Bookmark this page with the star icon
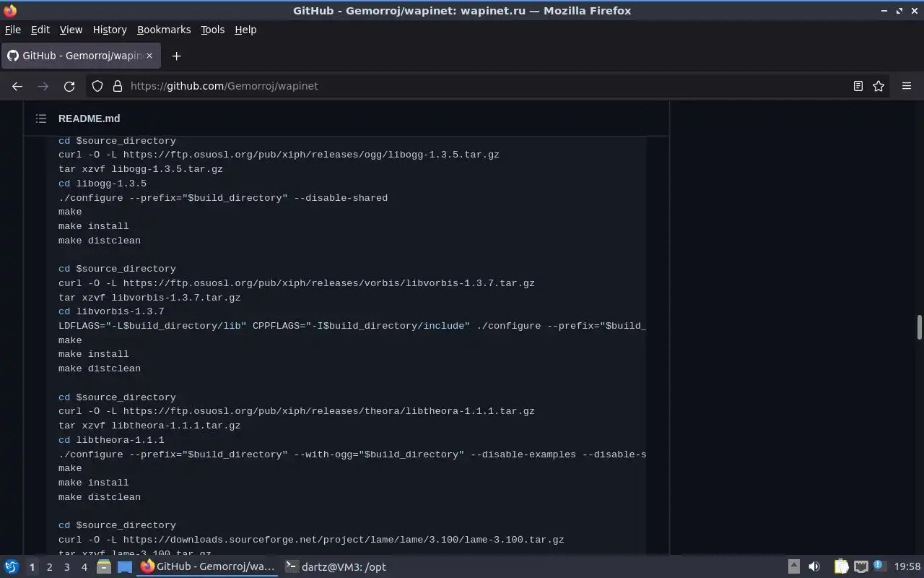This screenshot has width=924, height=578. click(879, 86)
